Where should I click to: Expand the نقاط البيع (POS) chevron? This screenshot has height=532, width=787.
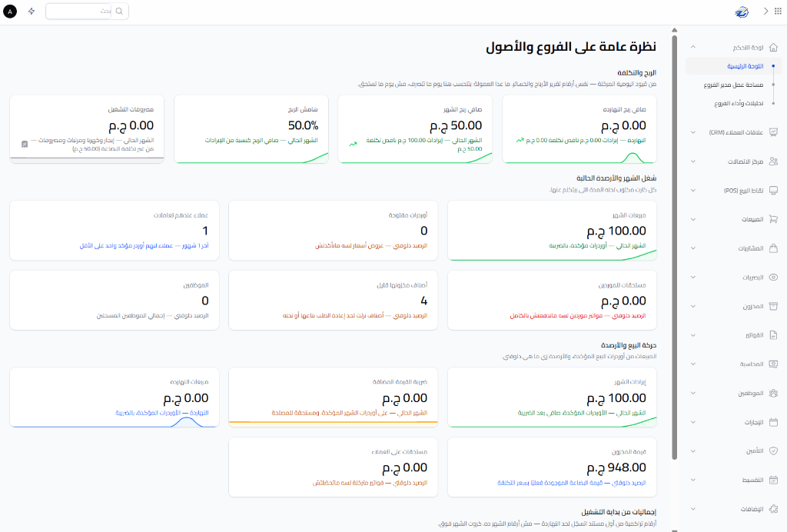point(693,190)
